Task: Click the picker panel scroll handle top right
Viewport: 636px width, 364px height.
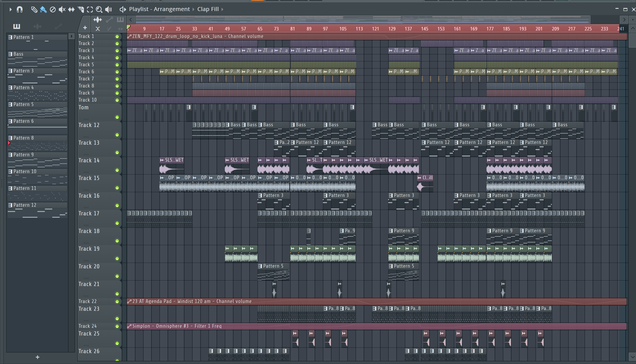Action: click(x=72, y=36)
